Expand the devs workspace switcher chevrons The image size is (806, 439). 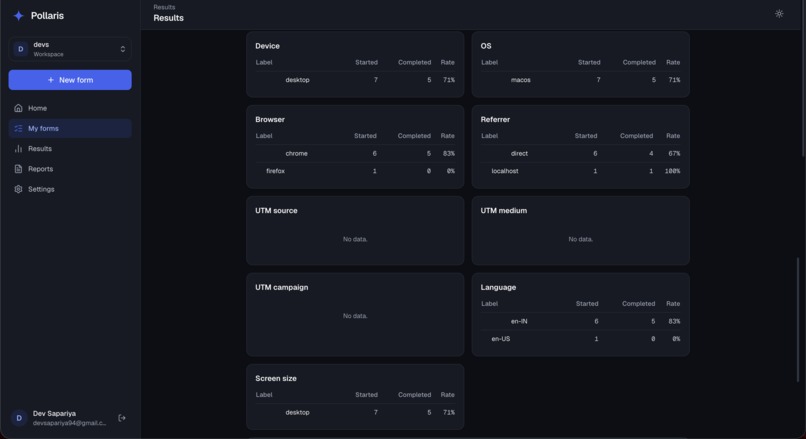click(x=123, y=49)
